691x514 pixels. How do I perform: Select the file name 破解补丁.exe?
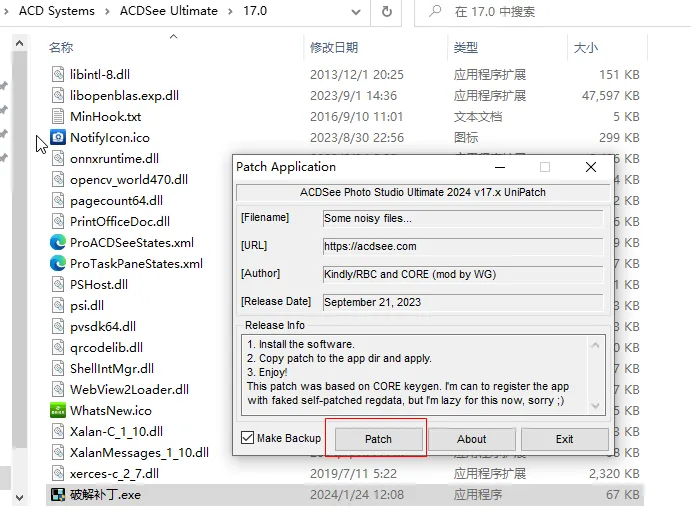[x=105, y=495]
